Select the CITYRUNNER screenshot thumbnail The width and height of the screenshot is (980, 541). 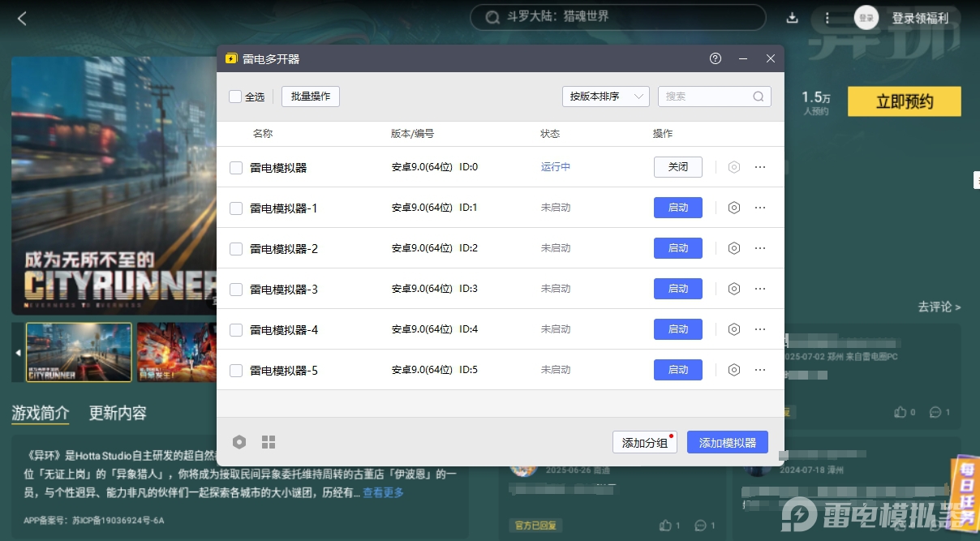coord(79,352)
